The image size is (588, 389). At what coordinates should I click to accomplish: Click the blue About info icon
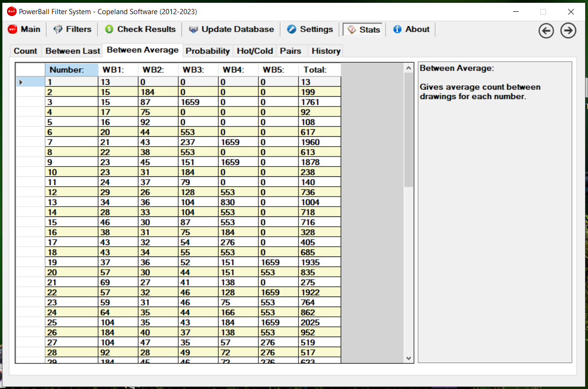pos(398,29)
